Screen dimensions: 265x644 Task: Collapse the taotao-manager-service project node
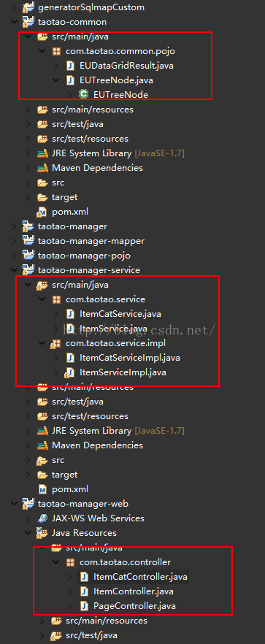[x=15, y=270]
